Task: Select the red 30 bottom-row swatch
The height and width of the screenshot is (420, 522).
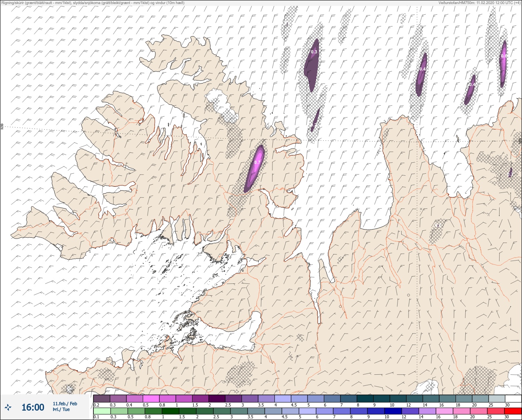Action: pos(513,411)
